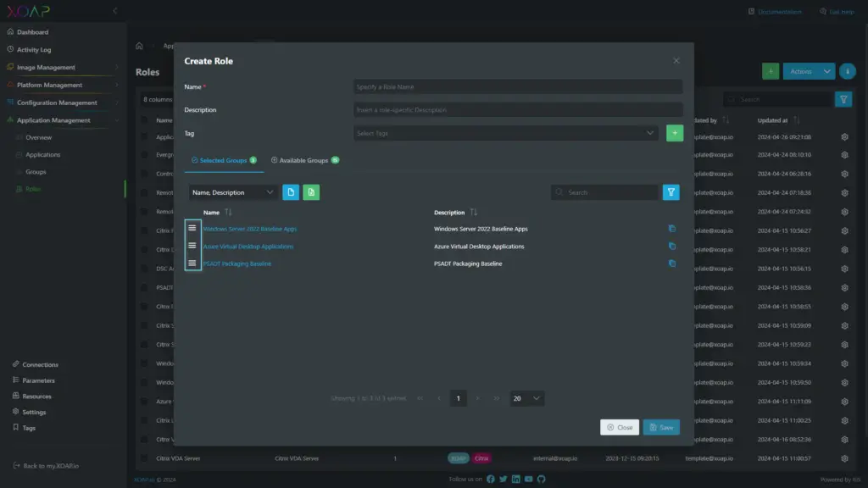Open the Documentation link in the header
The height and width of the screenshot is (488, 868).
(x=775, y=12)
